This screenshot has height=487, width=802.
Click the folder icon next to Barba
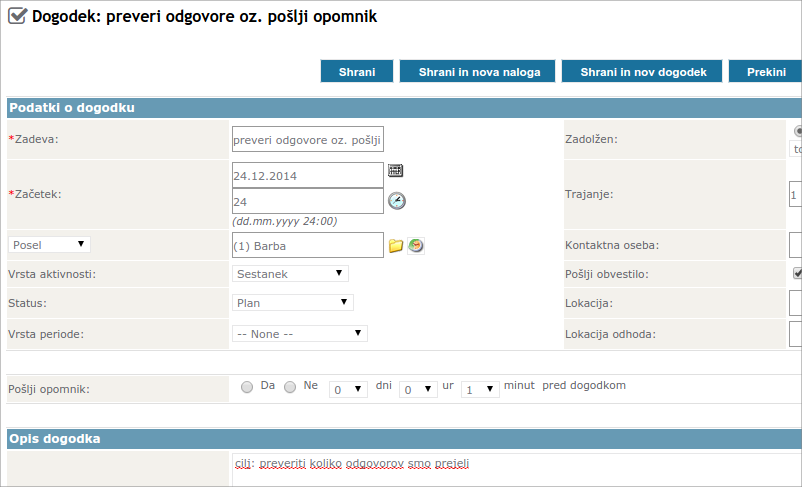(396, 246)
